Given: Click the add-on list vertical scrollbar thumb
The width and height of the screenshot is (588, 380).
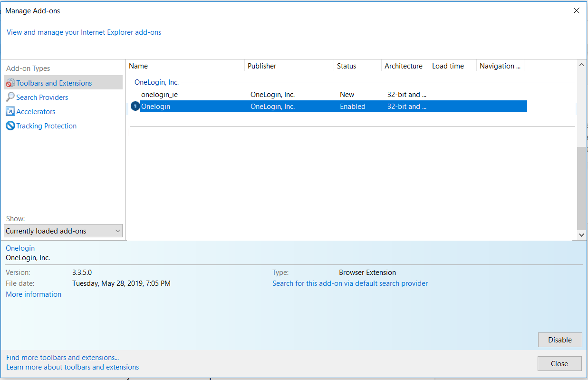Looking at the screenshot, I should tap(581, 188).
